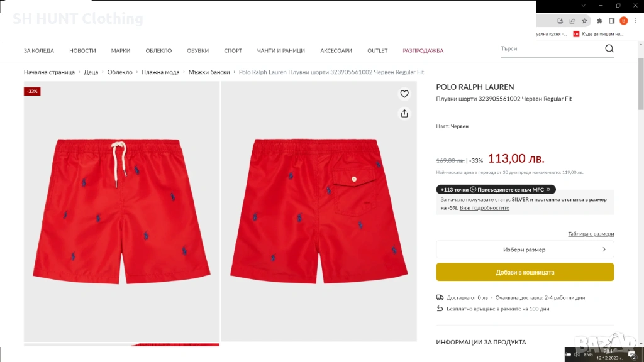Expand the Избери размер size selector

525,250
